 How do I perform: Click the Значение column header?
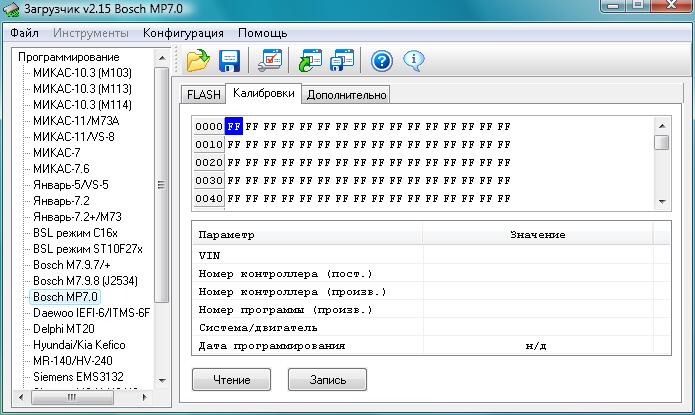538,235
